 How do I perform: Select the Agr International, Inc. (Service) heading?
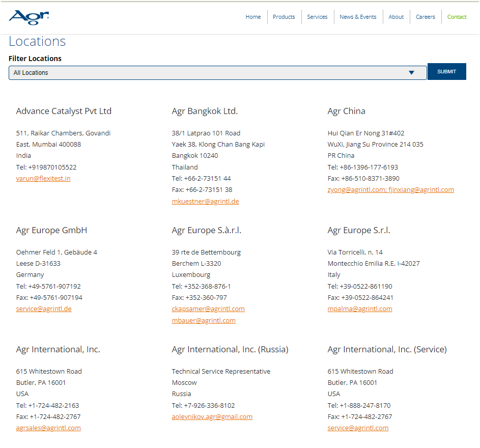[387, 349]
